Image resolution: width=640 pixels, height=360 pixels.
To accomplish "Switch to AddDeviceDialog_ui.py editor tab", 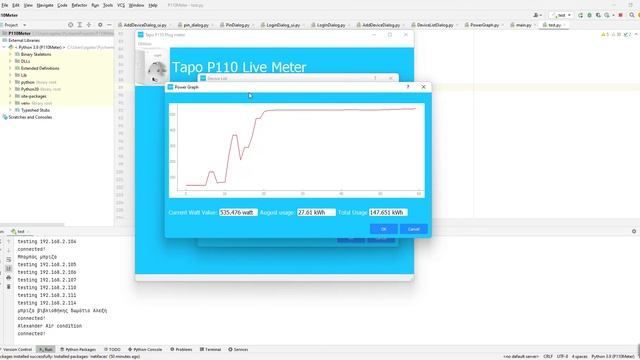I will pyautogui.click(x=144, y=25).
